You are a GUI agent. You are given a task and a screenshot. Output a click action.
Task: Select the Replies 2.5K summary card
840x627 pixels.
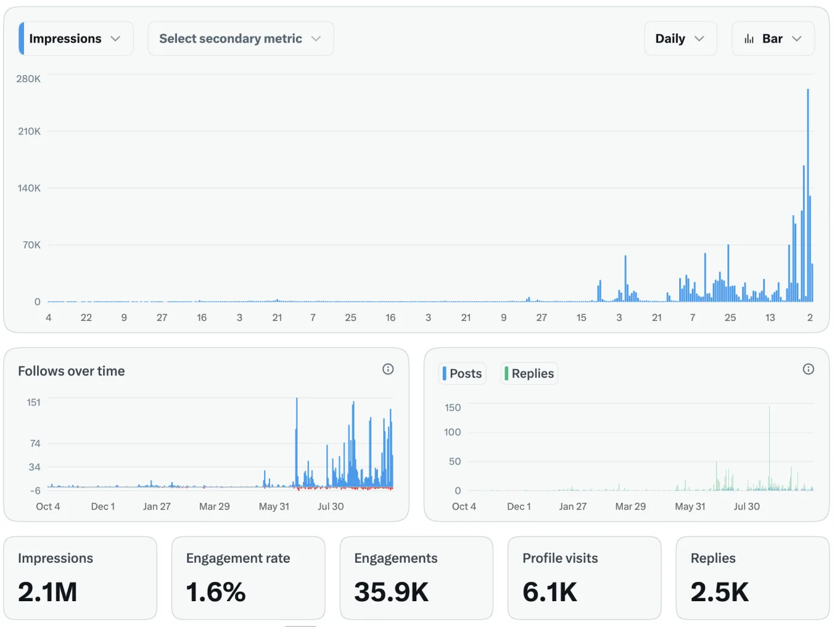pos(752,578)
